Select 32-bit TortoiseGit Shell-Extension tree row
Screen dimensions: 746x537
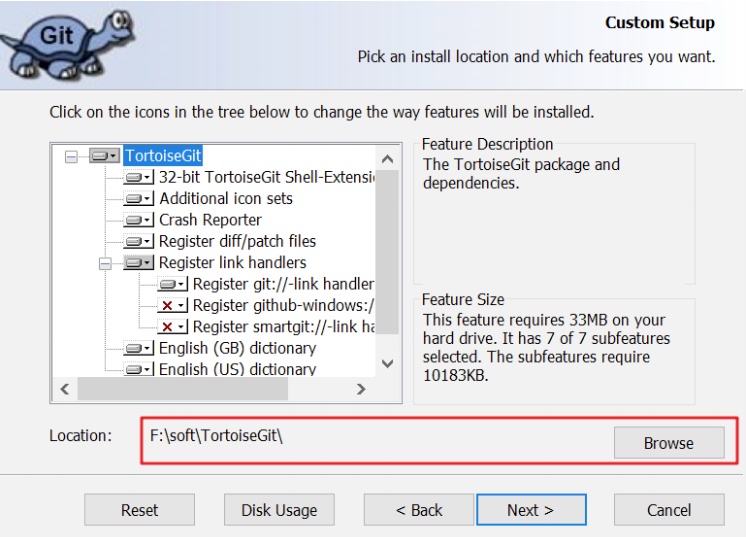click(267, 177)
